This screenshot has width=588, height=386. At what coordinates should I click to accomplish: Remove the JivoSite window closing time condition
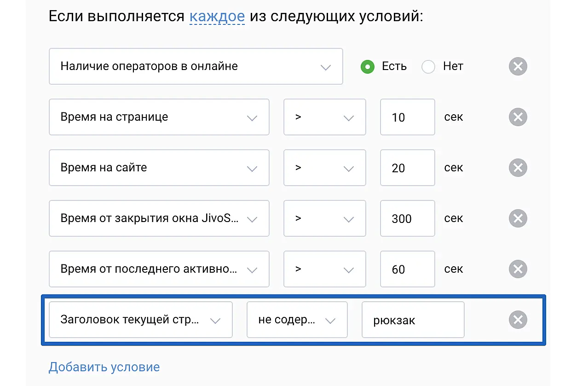click(518, 218)
